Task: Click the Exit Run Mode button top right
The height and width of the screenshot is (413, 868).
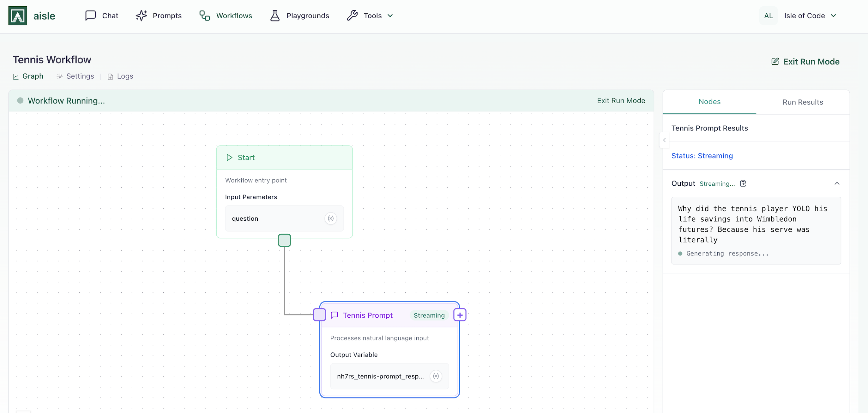Action: click(x=805, y=61)
